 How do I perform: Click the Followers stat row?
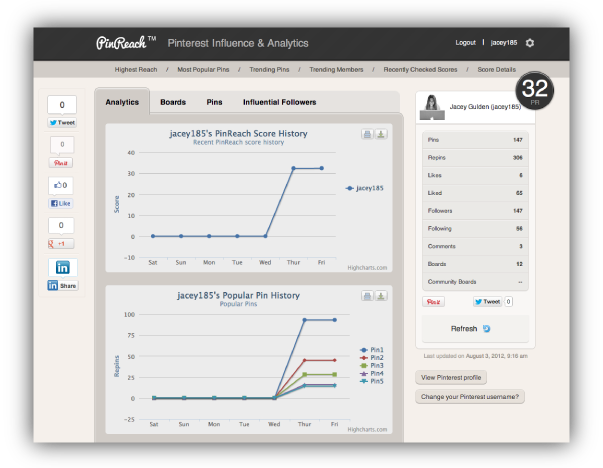tap(475, 211)
